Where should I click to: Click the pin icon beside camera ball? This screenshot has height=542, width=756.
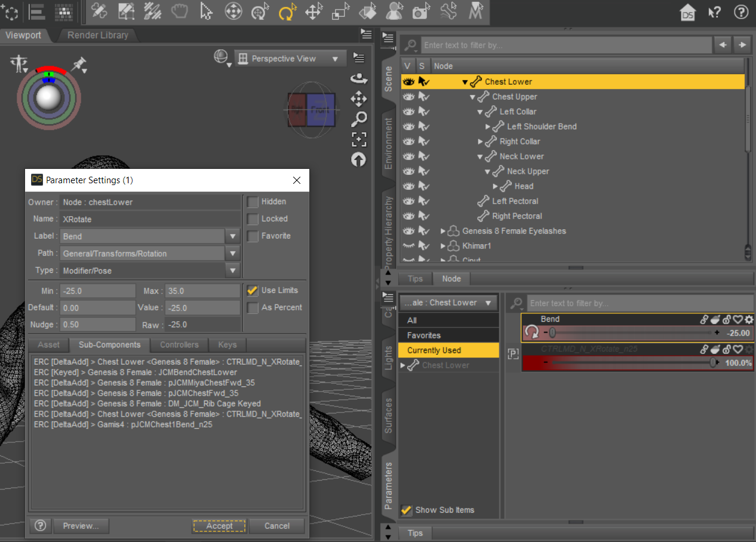click(x=79, y=64)
